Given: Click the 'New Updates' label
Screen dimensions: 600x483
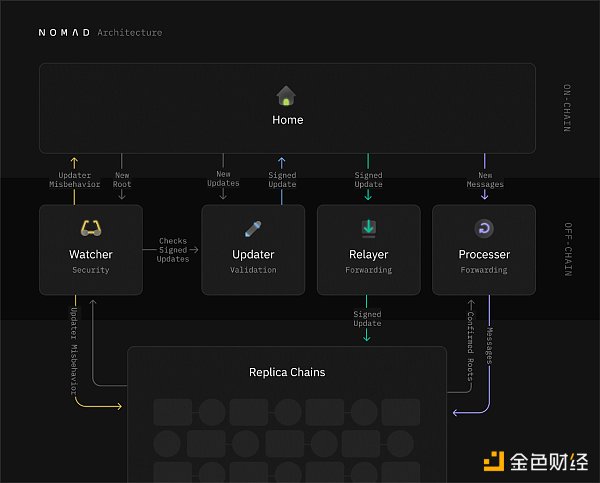Looking at the screenshot, I should (x=223, y=179).
